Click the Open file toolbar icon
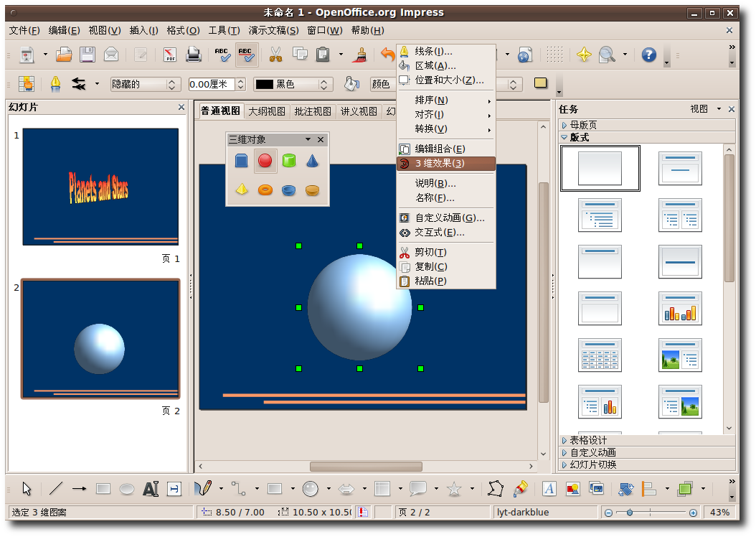The height and width of the screenshot is (537, 756). (x=64, y=54)
